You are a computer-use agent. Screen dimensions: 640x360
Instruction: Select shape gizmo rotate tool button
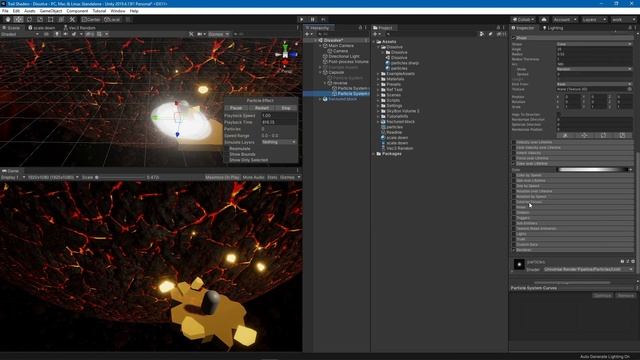tap(603, 135)
